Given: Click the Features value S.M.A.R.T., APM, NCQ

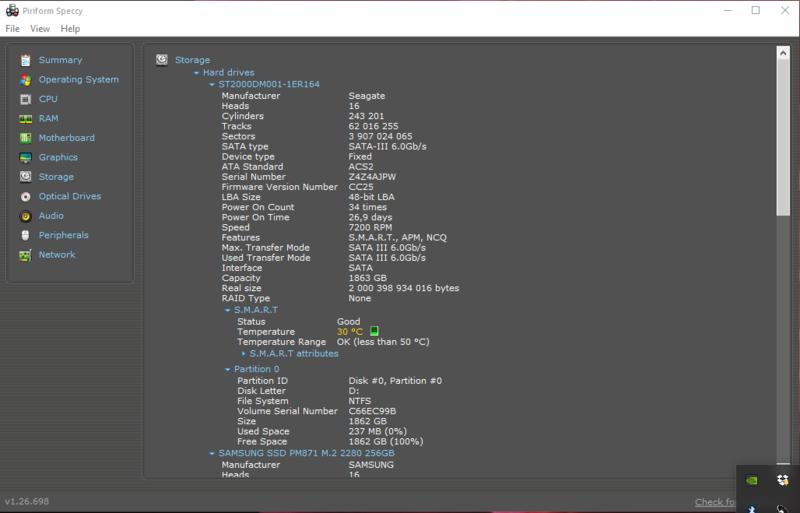Looking at the screenshot, I should coord(397,237).
